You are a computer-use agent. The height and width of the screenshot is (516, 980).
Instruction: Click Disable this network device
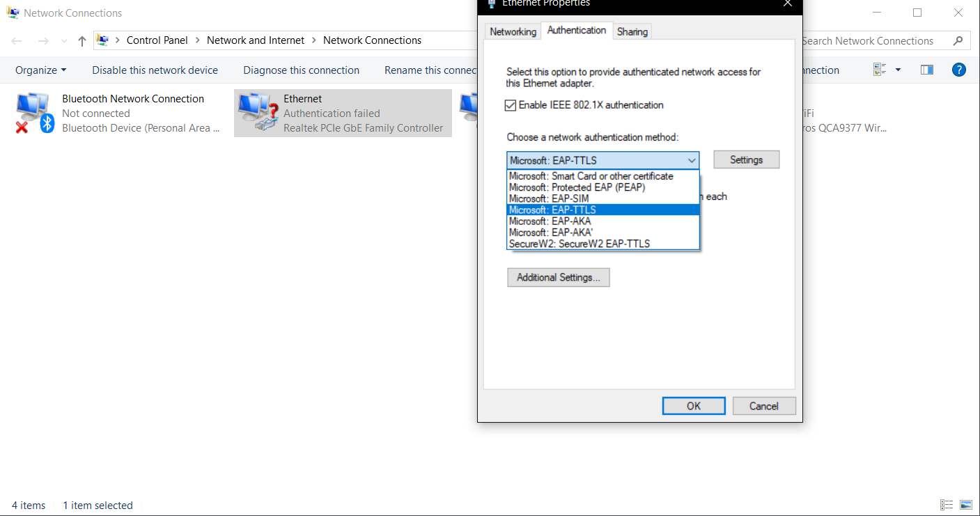pos(155,70)
